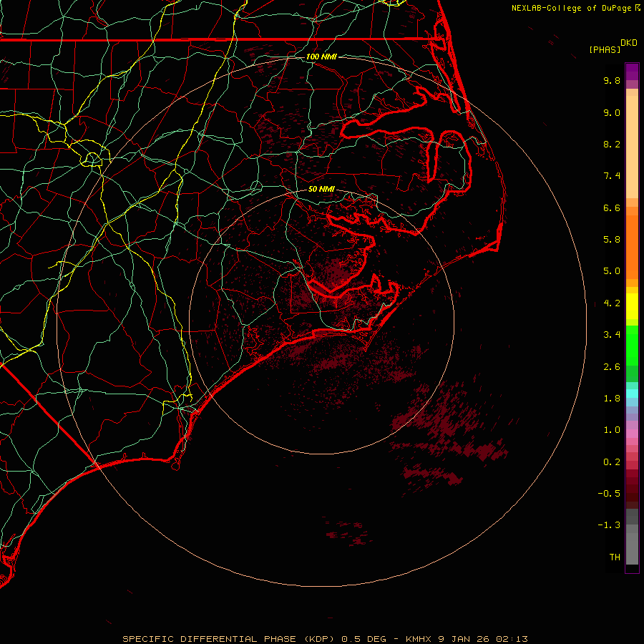The height and width of the screenshot is (644, 644).
Task: Click the -0.5 scale value
Action: pos(609,494)
